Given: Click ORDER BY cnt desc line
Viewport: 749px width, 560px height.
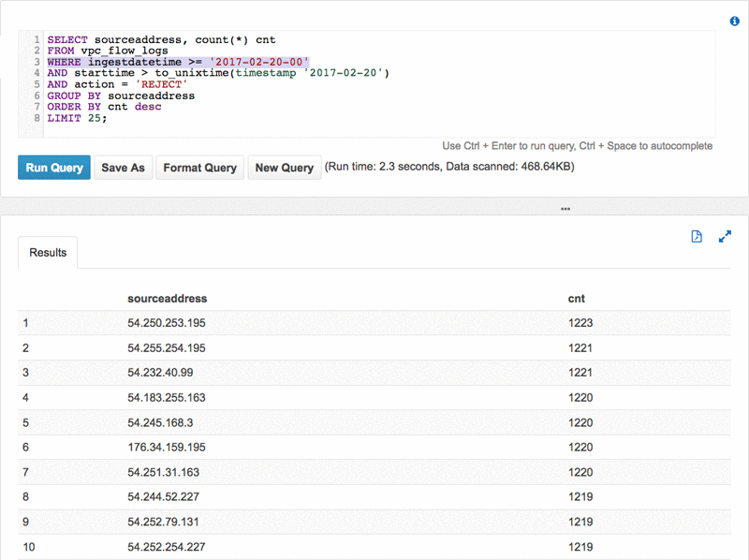Looking at the screenshot, I should click(104, 107).
